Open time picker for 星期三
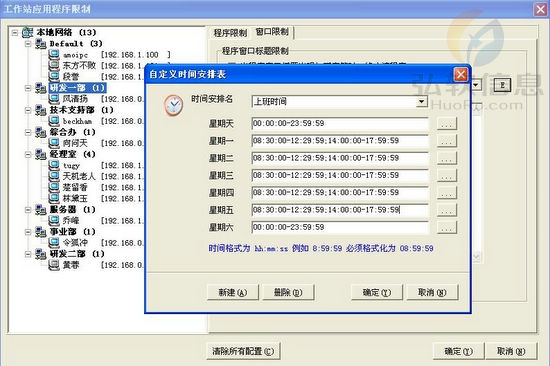The height and width of the screenshot is (366, 550). coord(447,175)
